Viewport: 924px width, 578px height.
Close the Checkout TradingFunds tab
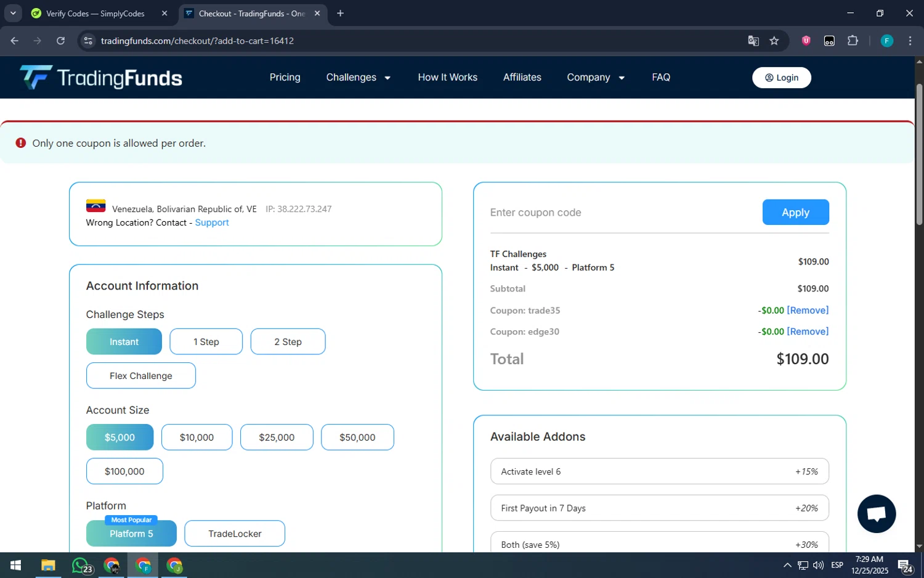coord(317,13)
